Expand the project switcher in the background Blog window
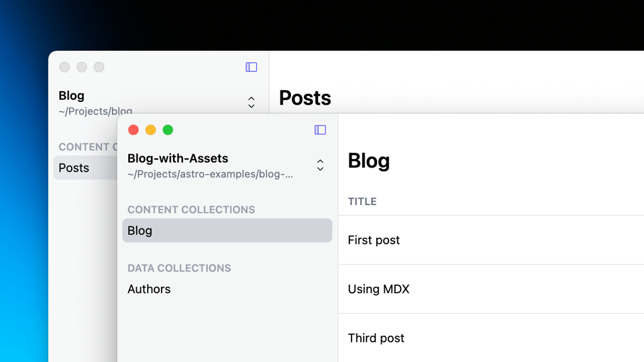The height and width of the screenshot is (362, 644). pyautogui.click(x=252, y=102)
